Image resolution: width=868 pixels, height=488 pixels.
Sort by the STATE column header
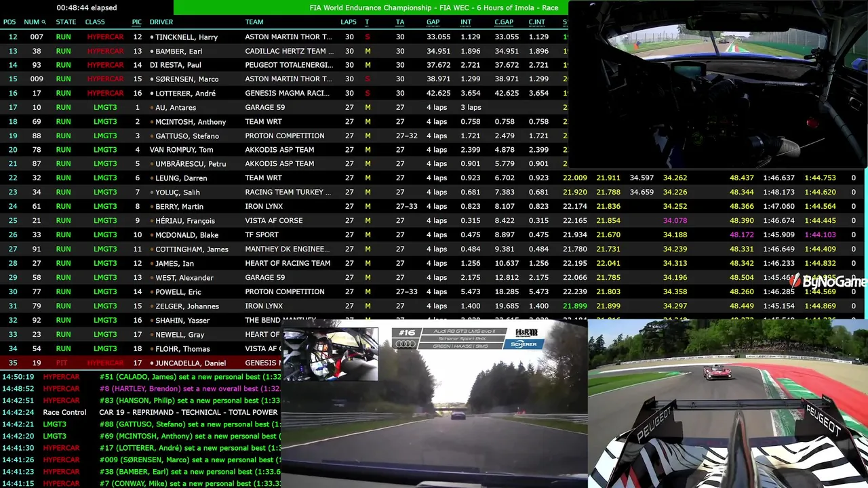(66, 22)
